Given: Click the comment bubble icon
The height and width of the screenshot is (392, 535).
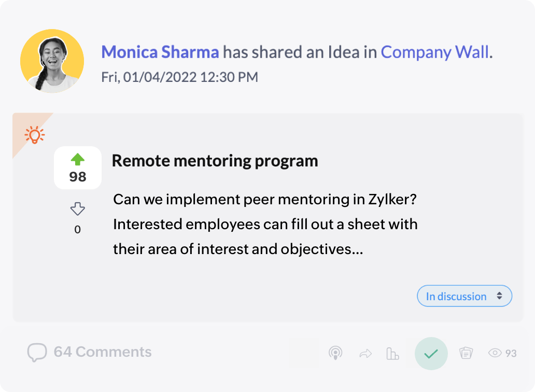Looking at the screenshot, I should click(x=37, y=353).
